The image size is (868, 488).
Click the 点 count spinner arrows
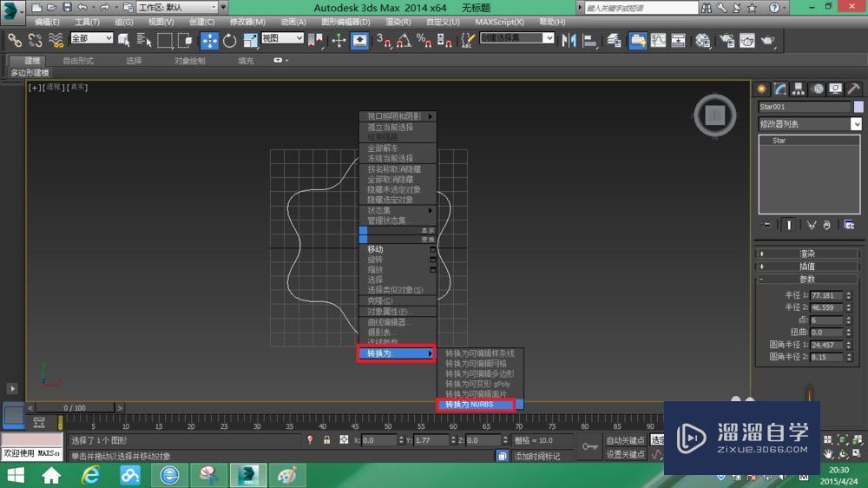849,320
